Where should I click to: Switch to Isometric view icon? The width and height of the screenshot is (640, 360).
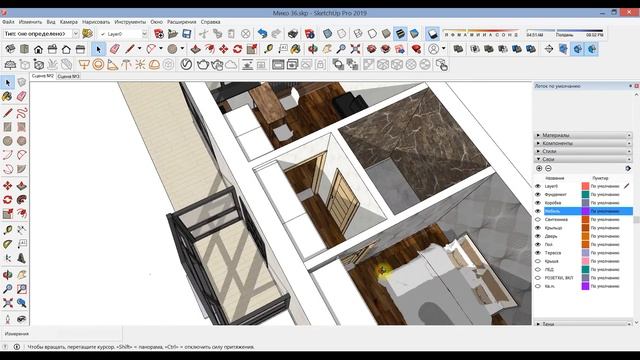[x=10, y=49]
